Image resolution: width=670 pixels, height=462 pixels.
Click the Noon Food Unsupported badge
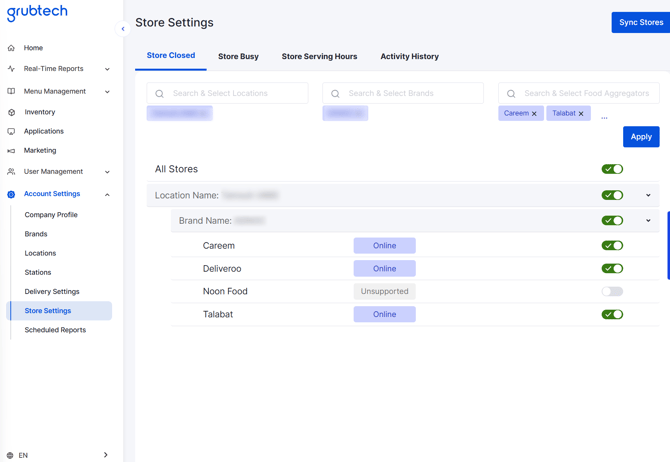(385, 291)
